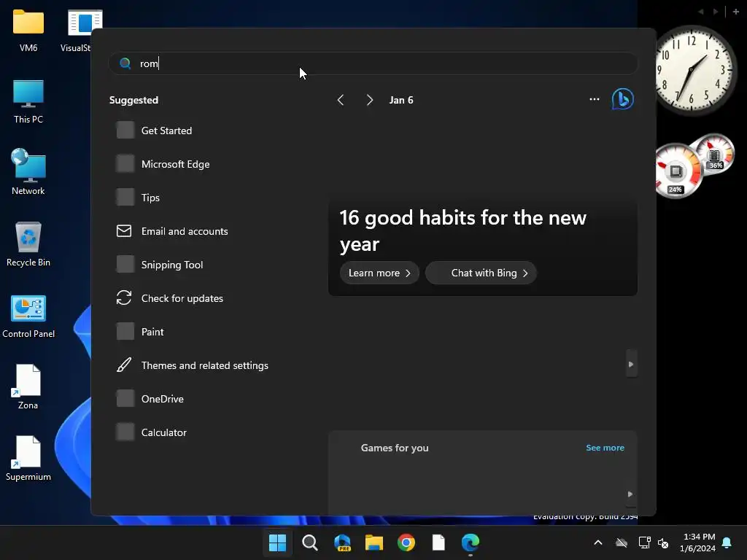Select This PC on the desktop
Image resolution: width=747 pixels, height=560 pixels.
pos(28,102)
